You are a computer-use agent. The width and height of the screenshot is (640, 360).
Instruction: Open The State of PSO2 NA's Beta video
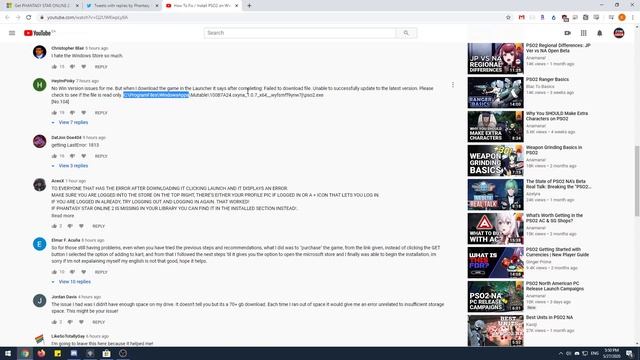pyautogui.click(x=558, y=184)
